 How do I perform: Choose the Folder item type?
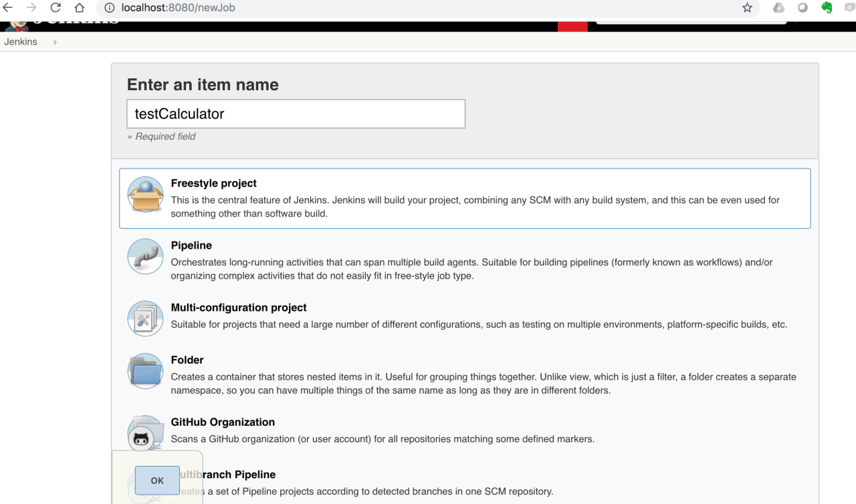coord(187,360)
